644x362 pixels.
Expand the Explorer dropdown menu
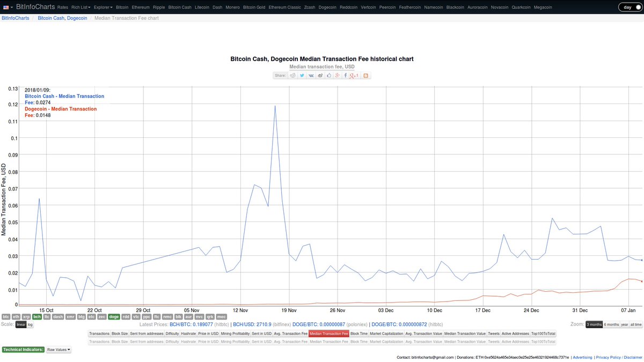click(104, 8)
